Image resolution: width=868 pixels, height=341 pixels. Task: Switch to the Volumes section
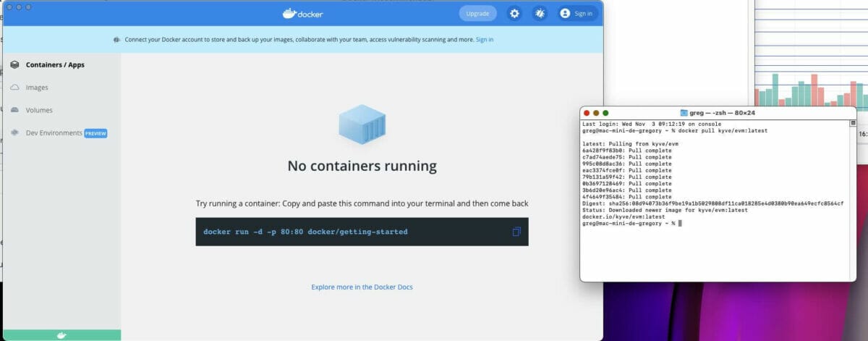click(x=39, y=110)
